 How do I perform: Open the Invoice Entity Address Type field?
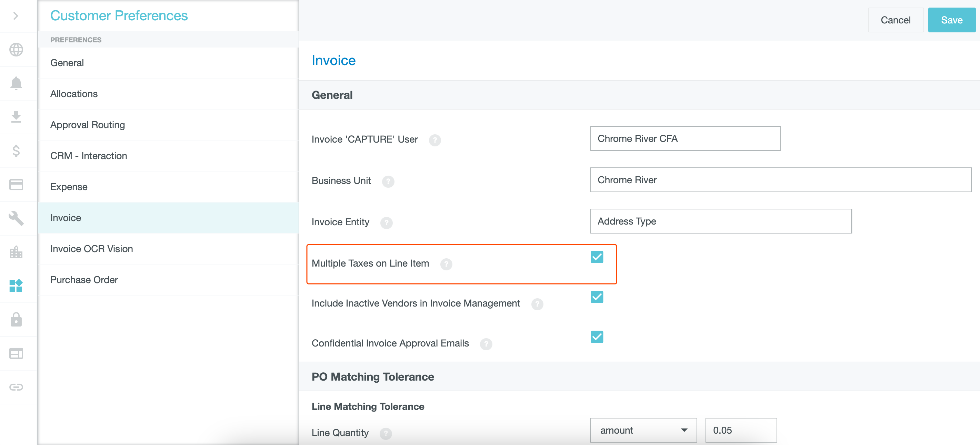click(x=720, y=221)
